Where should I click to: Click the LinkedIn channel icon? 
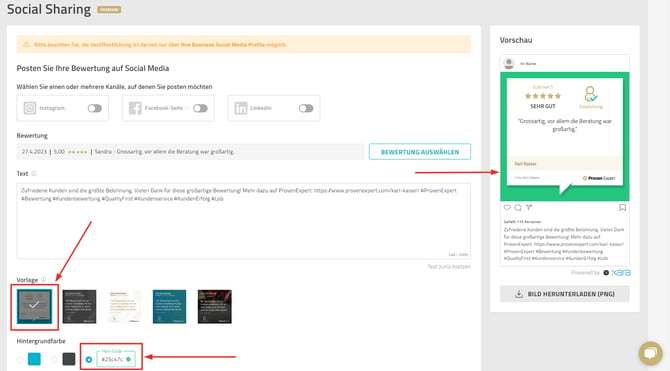[241, 108]
